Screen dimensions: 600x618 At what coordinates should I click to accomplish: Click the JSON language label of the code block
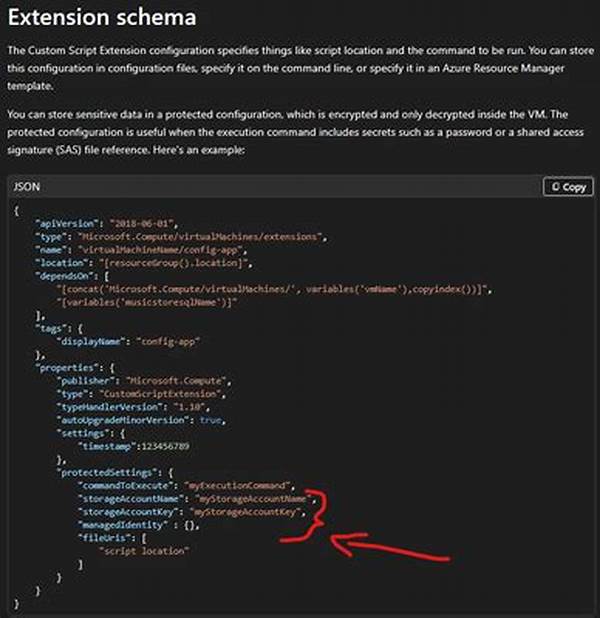27,187
